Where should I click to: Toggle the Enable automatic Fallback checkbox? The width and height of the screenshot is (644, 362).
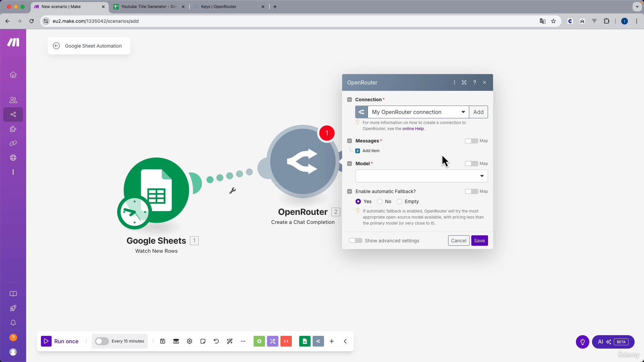350,191
